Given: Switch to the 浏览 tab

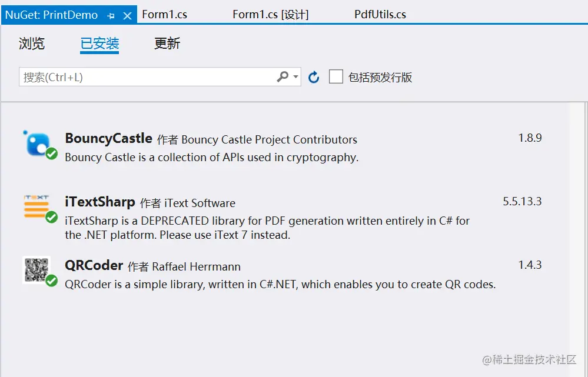Looking at the screenshot, I should click(32, 44).
